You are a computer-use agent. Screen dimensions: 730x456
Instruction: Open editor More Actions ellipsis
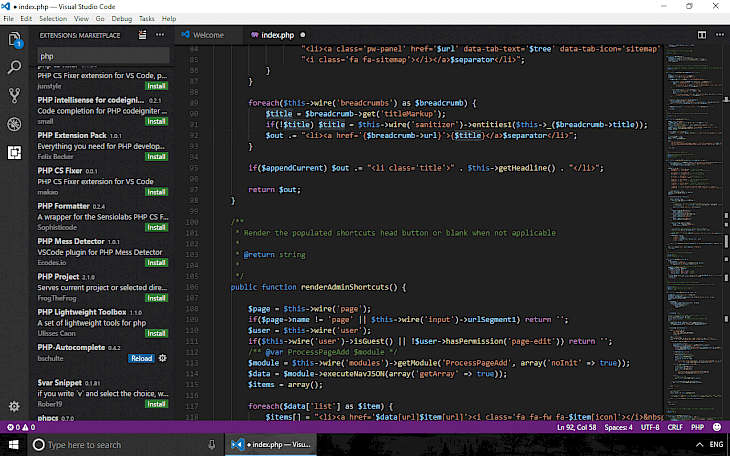pyautogui.click(x=720, y=35)
